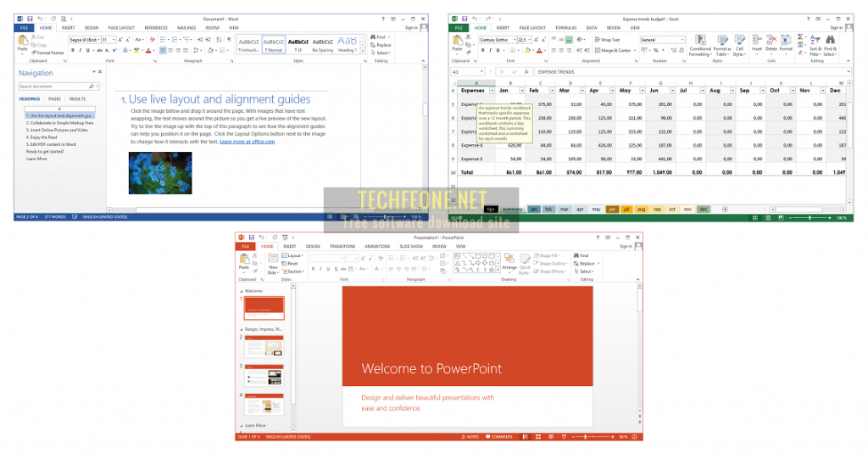Click Arrange in PowerPoint Drawing group
Image resolution: width=868 pixels, height=459 pixels.
[509, 263]
